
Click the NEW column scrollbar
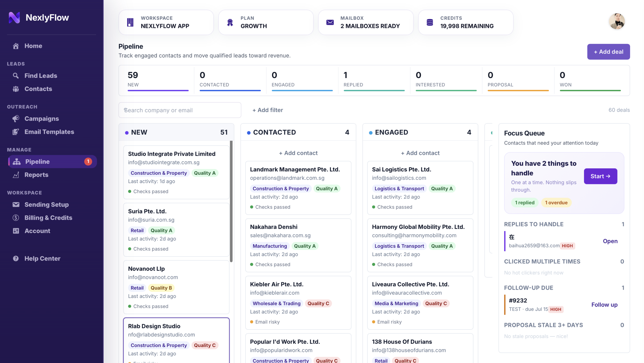coord(231,201)
